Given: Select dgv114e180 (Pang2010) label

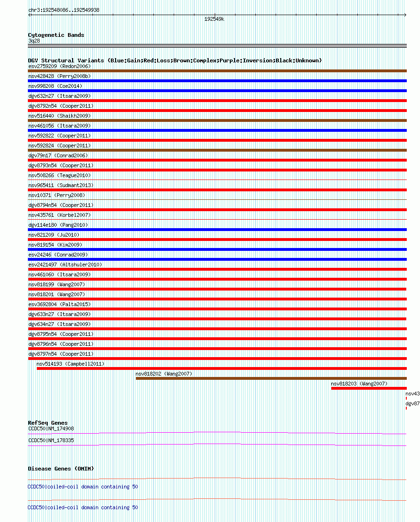Looking at the screenshot, I should pos(58,225).
